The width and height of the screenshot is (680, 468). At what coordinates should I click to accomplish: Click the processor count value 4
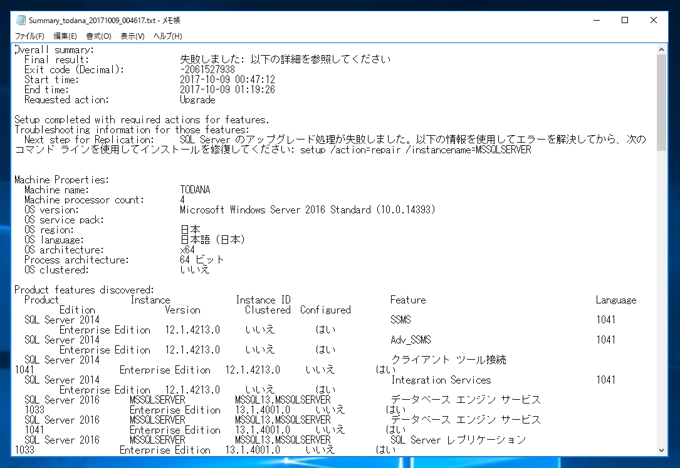pyautogui.click(x=182, y=200)
